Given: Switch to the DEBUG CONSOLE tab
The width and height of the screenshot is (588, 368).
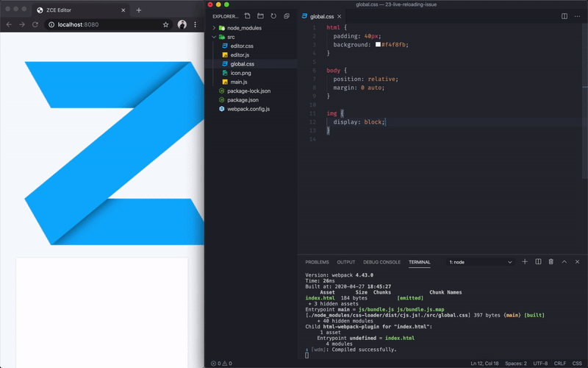Looking at the screenshot, I should [x=381, y=262].
